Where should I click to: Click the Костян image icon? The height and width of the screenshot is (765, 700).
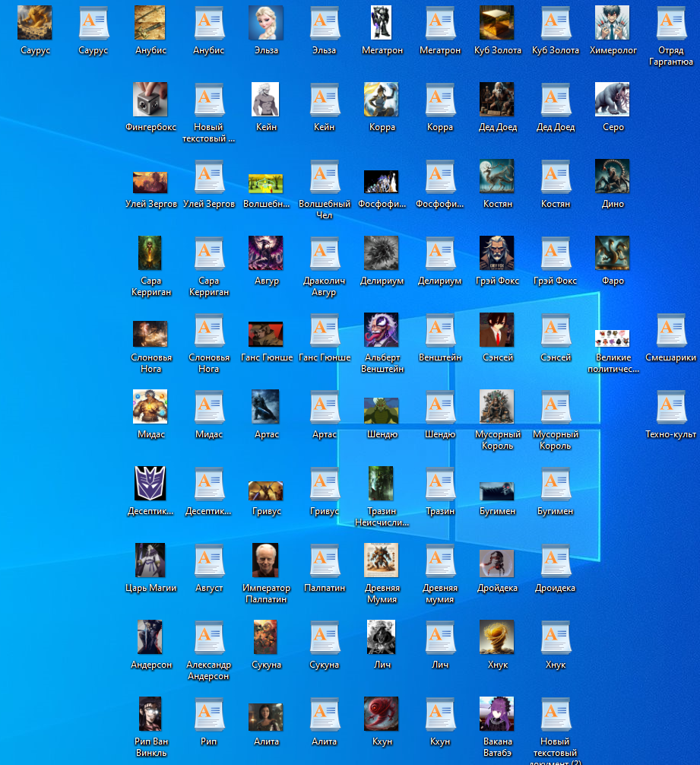[497, 176]
